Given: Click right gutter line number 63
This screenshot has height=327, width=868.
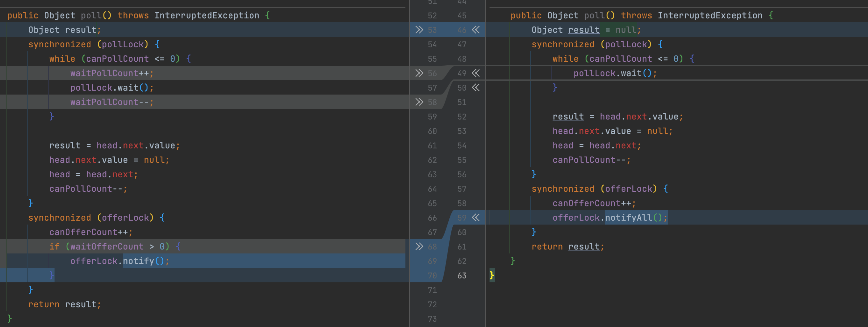Looking at the screenshot, I should click(462, 275).
